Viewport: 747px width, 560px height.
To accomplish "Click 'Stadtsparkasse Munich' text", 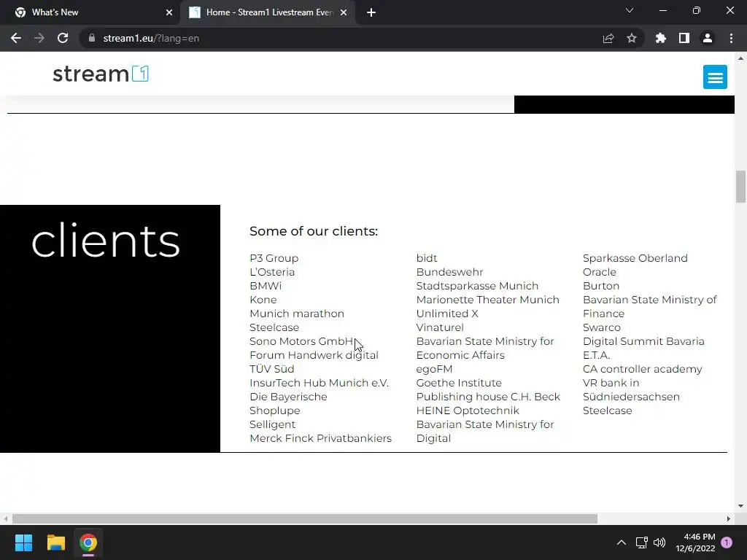I will pos(477,286).
